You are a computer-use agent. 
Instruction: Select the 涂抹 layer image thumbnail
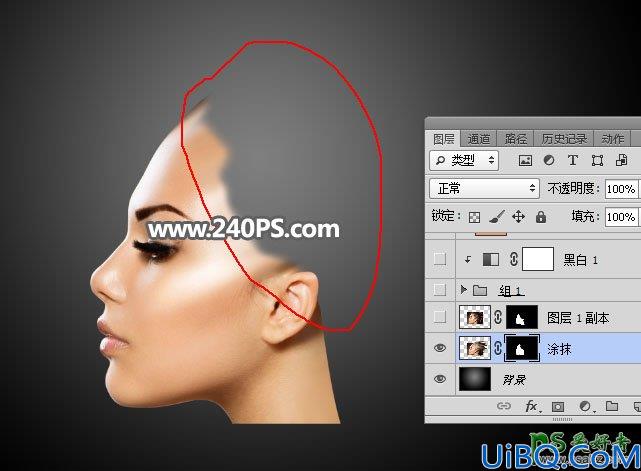click(475, 348)
